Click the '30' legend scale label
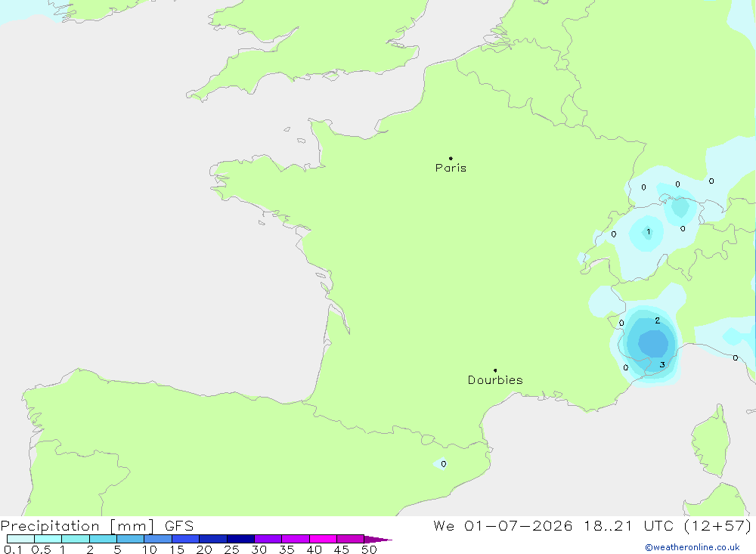 pos(259,549)
